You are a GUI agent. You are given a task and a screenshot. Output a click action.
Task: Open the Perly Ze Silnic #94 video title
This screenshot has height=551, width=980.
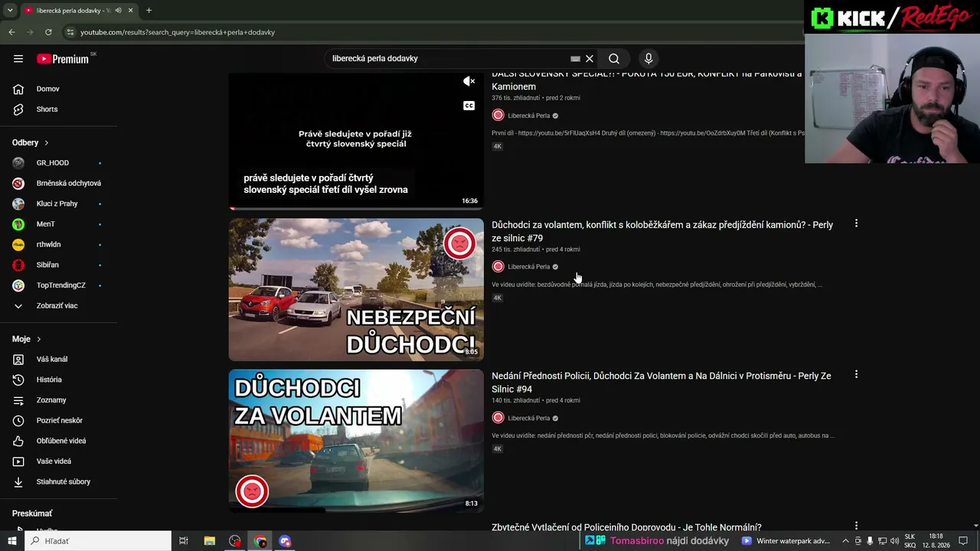pos(661,383)
